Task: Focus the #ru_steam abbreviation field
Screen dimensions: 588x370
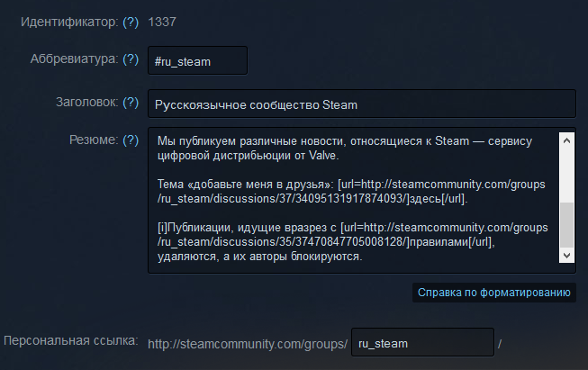Action: 197,60
